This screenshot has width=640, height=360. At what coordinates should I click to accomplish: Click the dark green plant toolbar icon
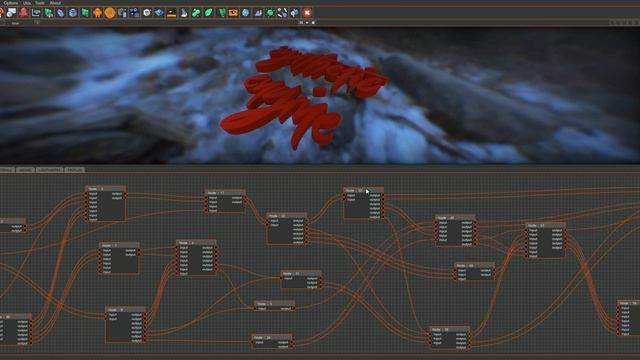(221, 13)
